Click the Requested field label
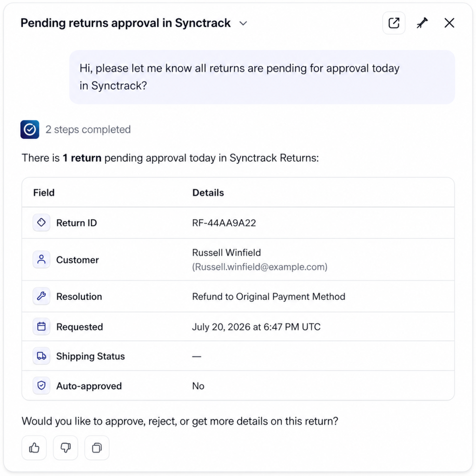Viewport: 476px width, 476px height. coord(79,327)
